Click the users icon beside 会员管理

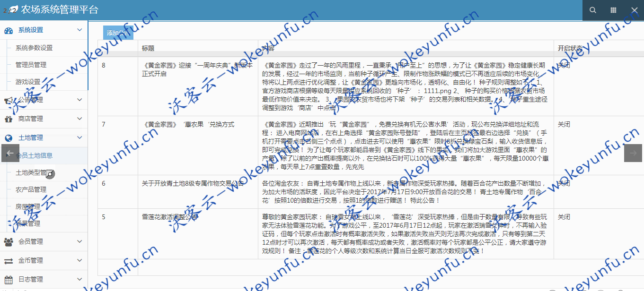[x=9, y=242]
